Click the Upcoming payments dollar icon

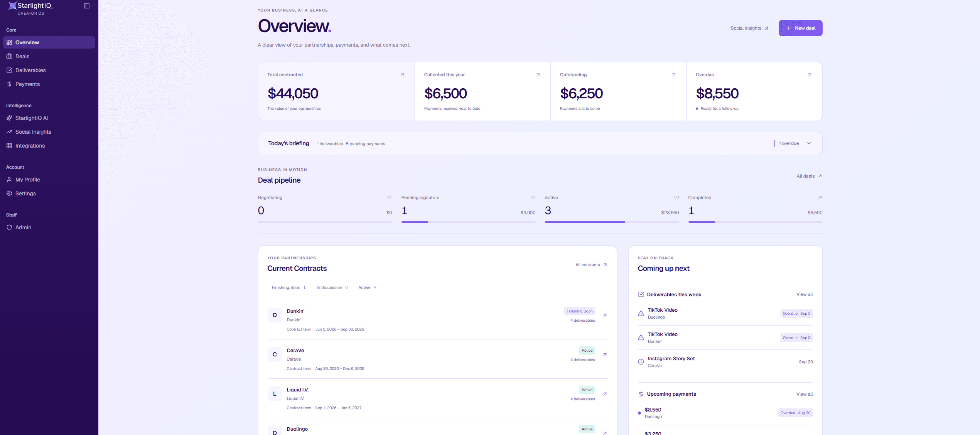point(641,394)
